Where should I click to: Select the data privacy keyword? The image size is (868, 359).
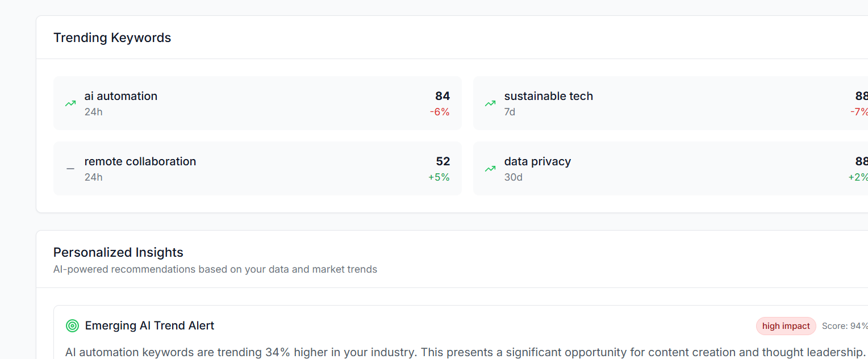coord(537,161)
